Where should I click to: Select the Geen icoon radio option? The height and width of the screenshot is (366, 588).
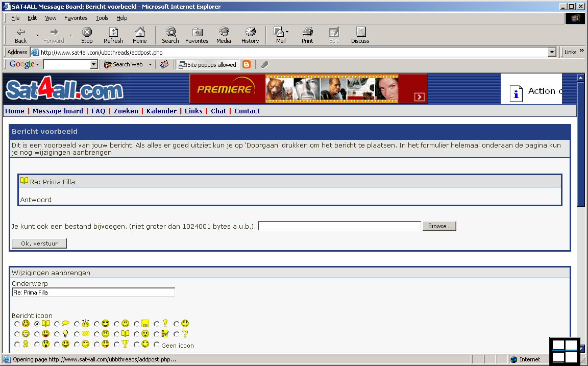point(156,344)
